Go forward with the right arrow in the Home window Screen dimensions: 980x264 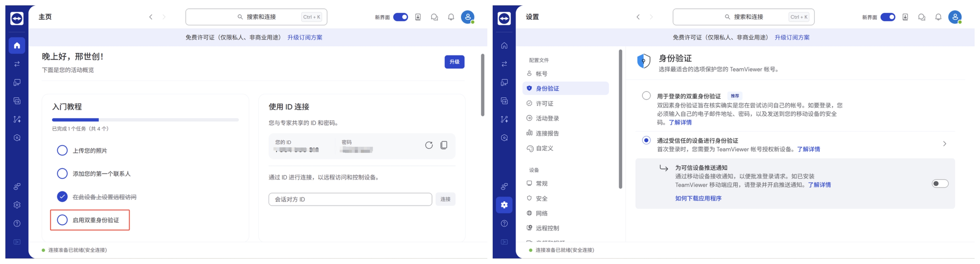164,17
